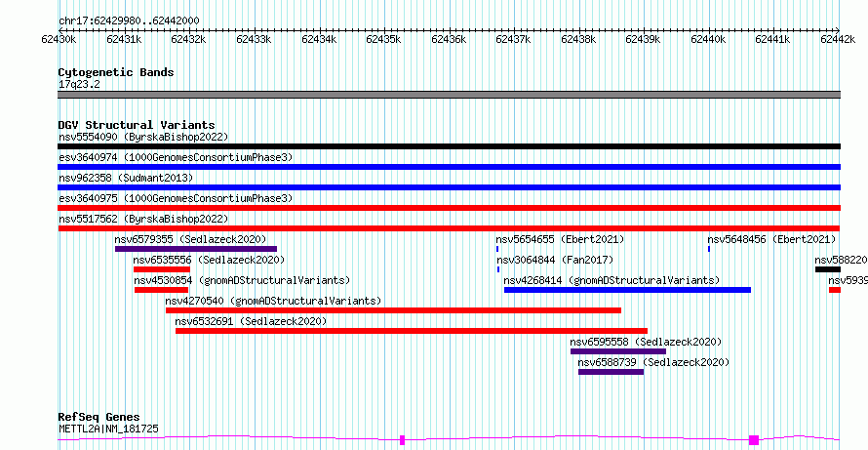868x450 pixels.
Task: Click the 62430k ruler tick label
Action: click(59, 39)
